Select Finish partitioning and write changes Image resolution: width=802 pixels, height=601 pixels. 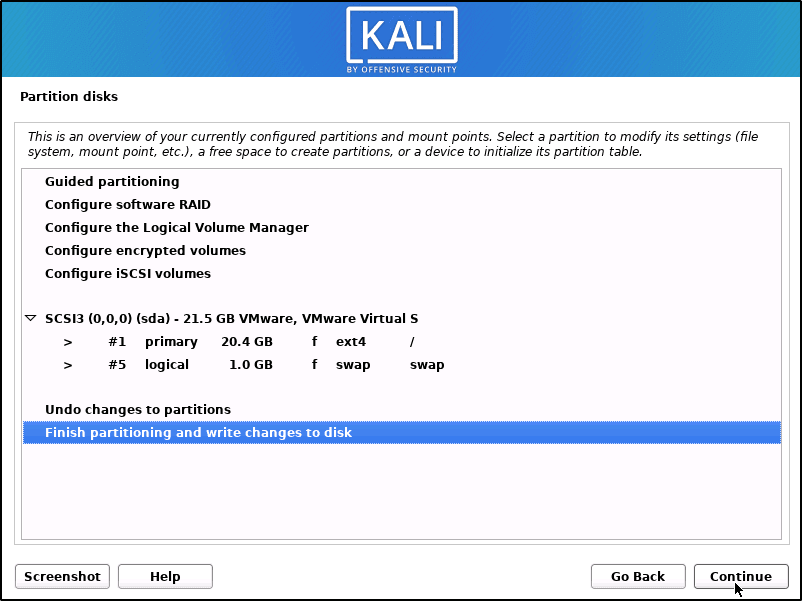click(x=402, y=433)
